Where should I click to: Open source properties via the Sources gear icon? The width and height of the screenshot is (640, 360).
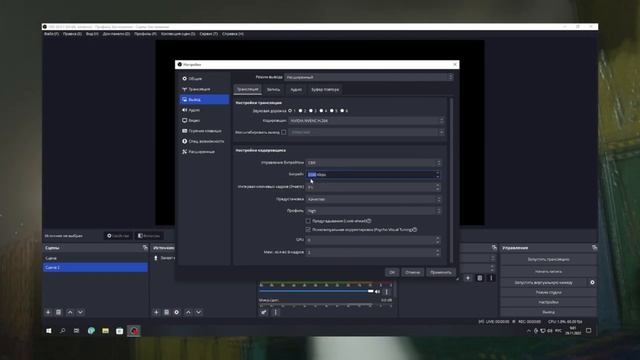[177, 312]
